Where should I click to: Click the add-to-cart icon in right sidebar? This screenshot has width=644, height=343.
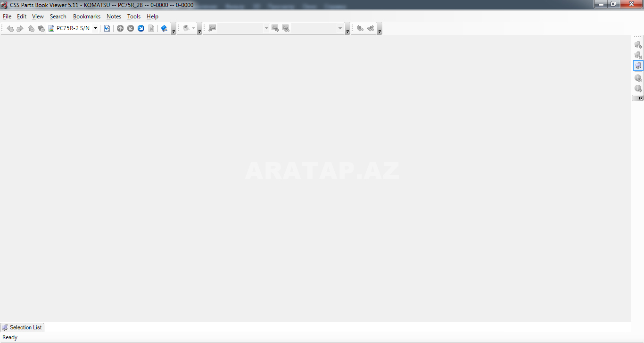point(638,45)
